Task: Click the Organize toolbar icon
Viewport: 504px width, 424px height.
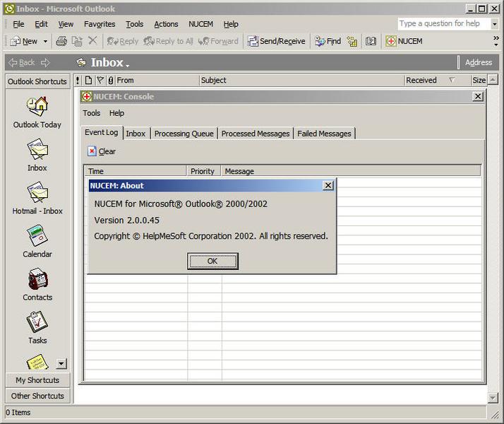Action: tap(352, 41)
